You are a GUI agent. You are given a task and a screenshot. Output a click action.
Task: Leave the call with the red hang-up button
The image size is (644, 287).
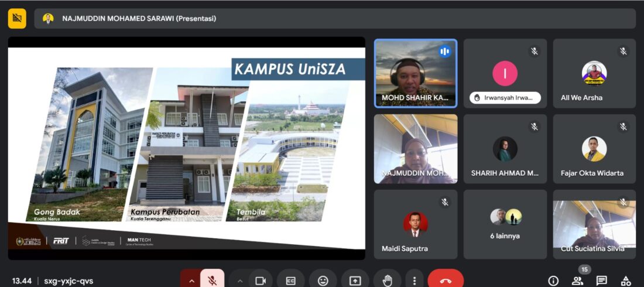pyautogui.click(x=446, y=281)
